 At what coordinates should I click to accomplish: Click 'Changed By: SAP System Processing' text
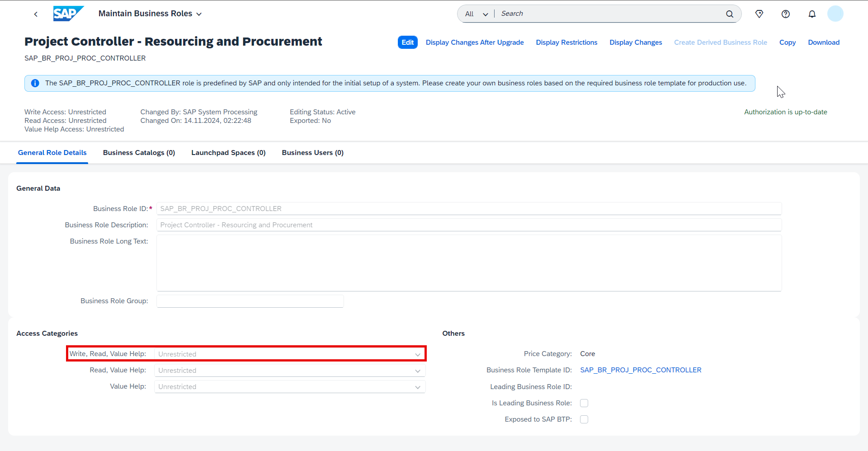coord(199,112)
